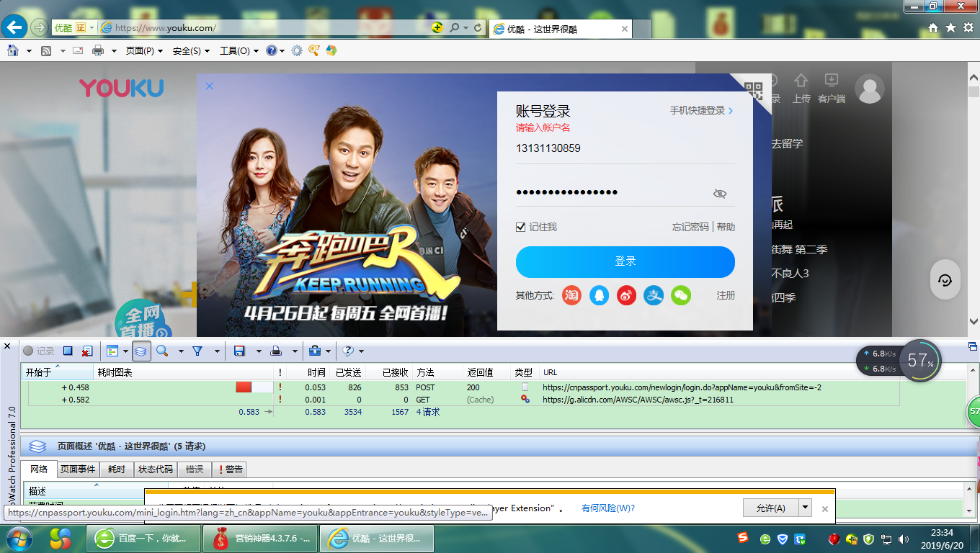Stop HttpWatch recording with the square button
This screenshot has height=553, width=980.
[x=67, y=351]
